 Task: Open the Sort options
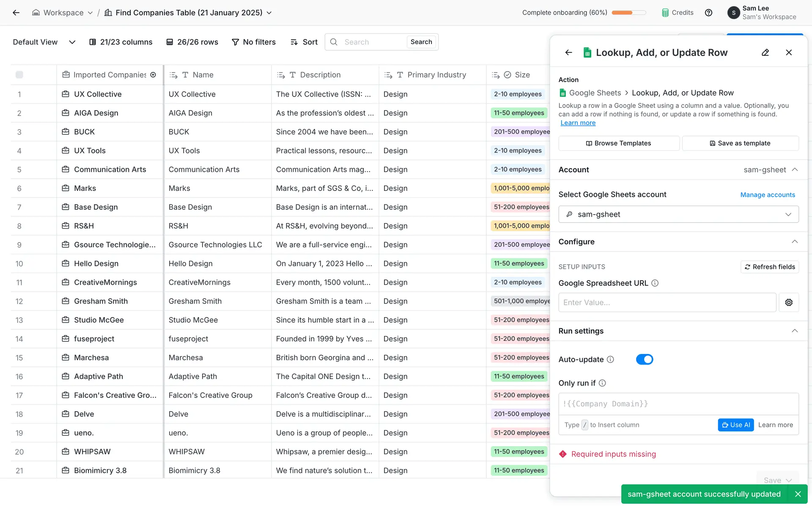tap(304, 42)
